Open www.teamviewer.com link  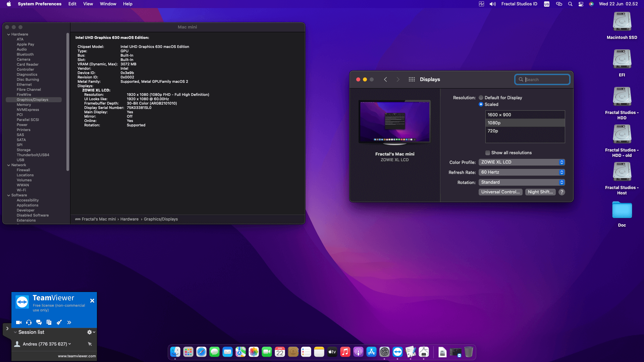point(77,356)
